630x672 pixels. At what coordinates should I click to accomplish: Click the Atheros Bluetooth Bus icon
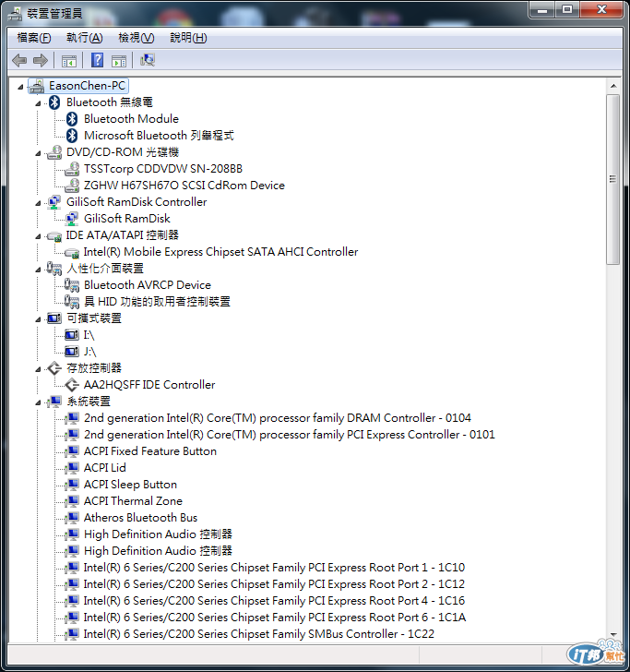tap(72, 518)
